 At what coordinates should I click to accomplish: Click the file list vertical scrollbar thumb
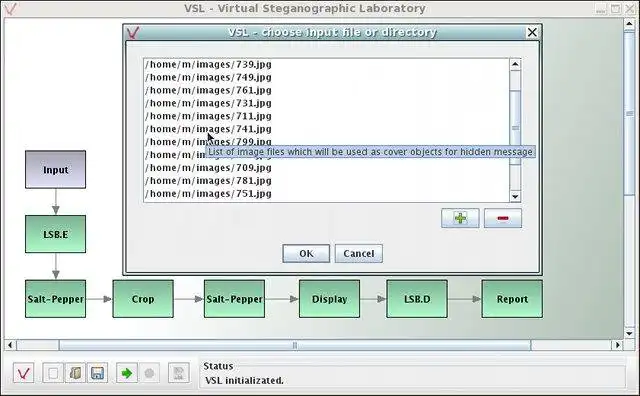coord(515,127)
